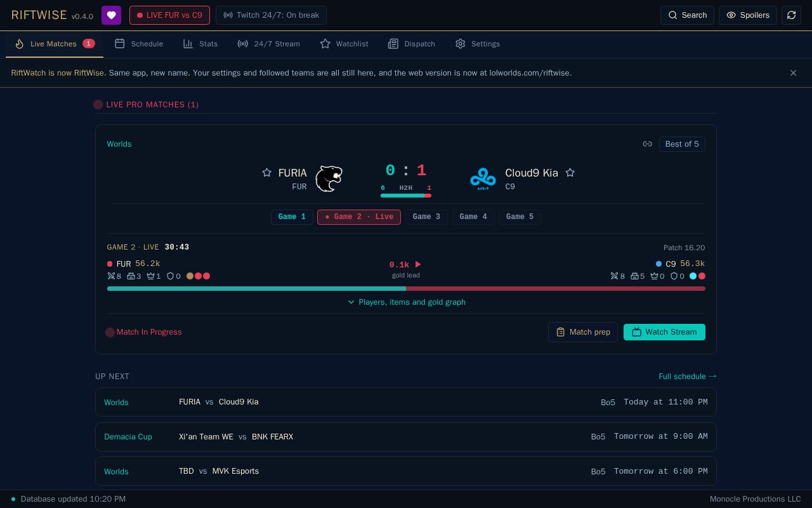Image resolution: width=812 pixels, height=508 pixels.
Task: Click C9 kills swords icon
Action: (614, 276)
